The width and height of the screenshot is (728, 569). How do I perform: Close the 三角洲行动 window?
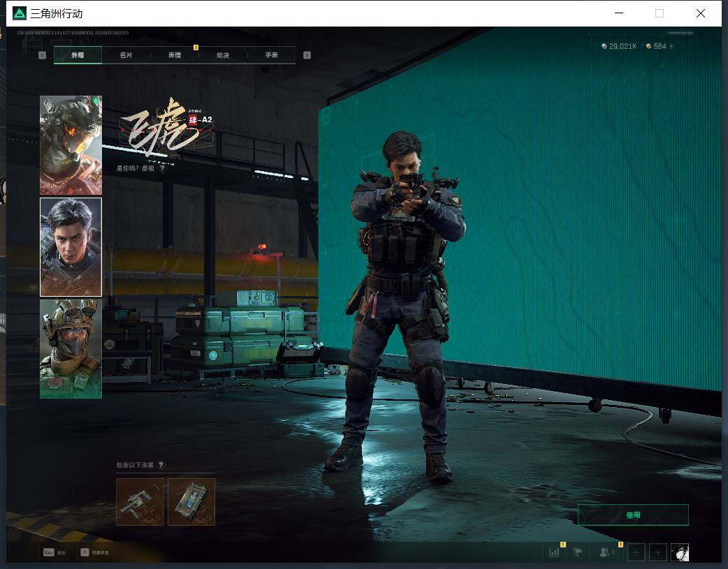(x=701, y=13)
